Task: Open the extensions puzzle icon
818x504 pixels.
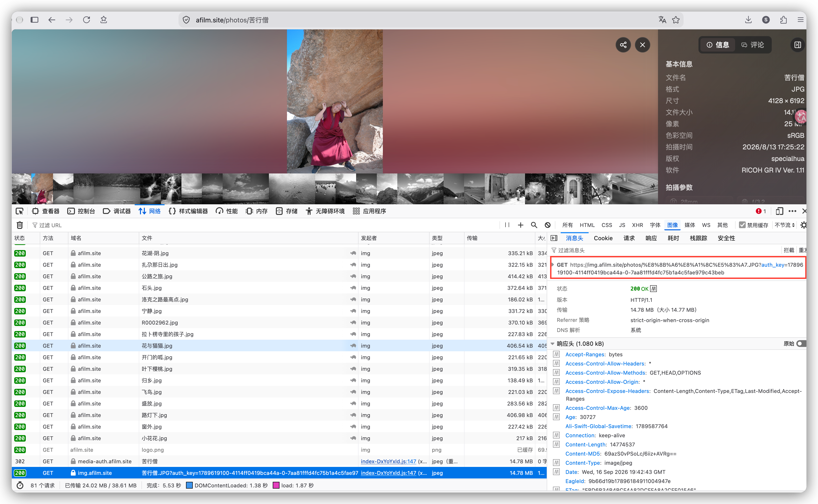Action: [x=783, y=20]
